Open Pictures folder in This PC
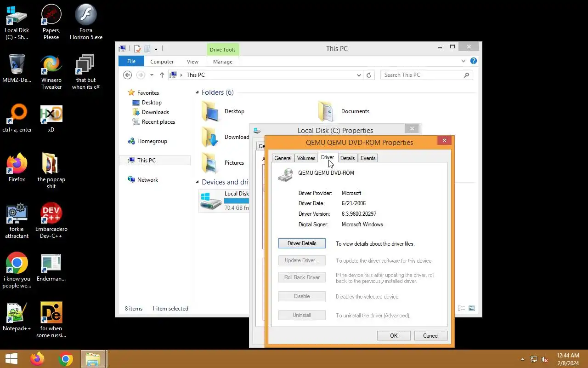Image resolution: width=588 pixels, height=368 pixels. 223,163
